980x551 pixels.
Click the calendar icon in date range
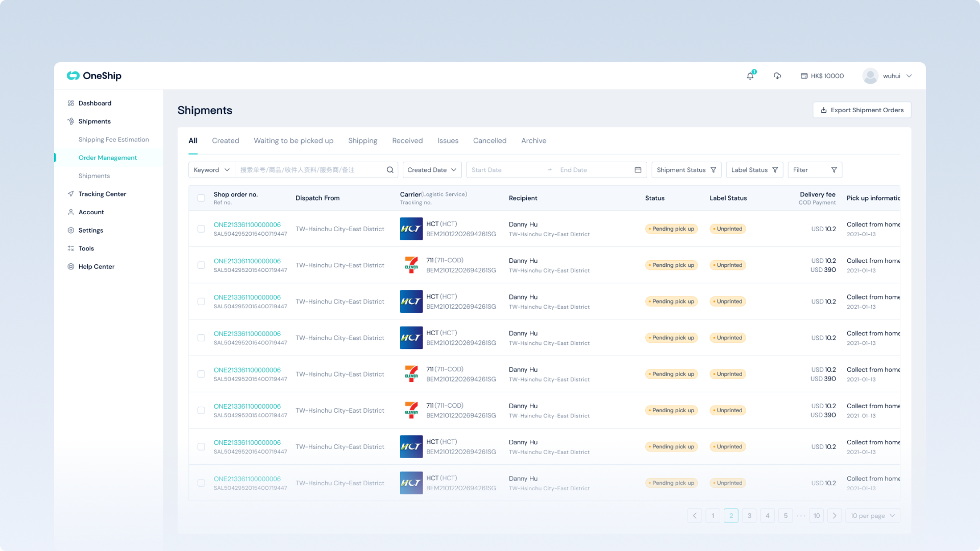click(638, 170)
